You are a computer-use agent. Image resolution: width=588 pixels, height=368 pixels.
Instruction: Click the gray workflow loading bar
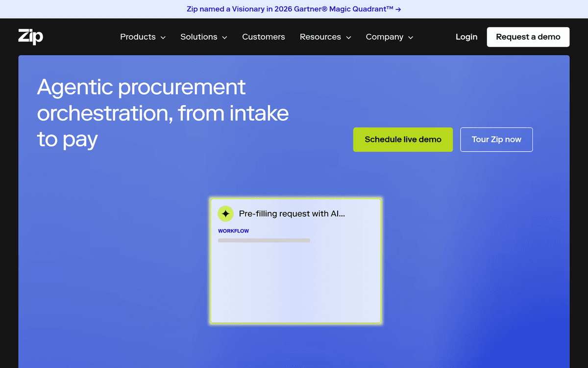[264, 240]
